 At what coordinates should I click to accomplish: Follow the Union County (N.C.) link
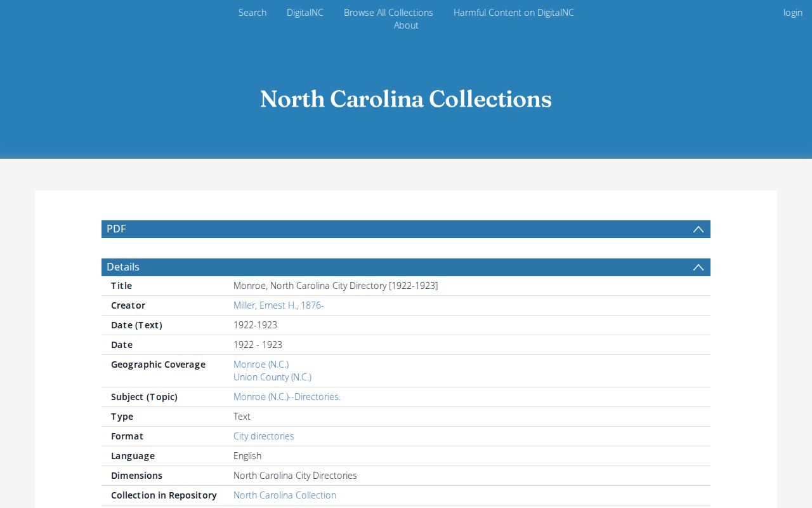tap(272, 377)
